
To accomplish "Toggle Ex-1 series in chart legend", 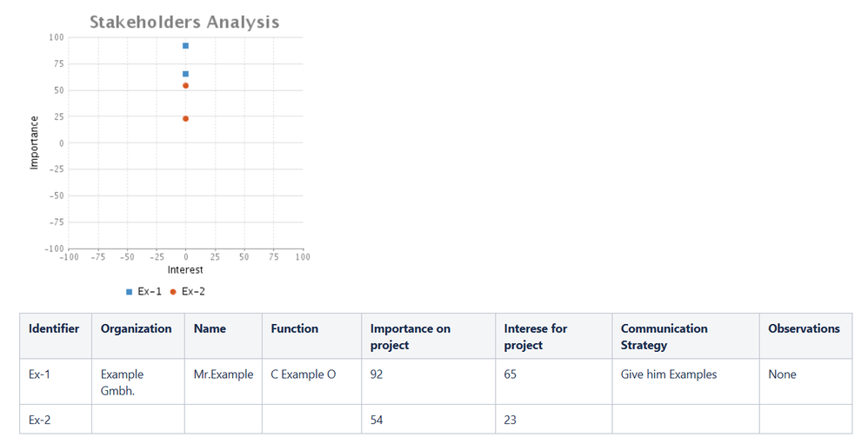I will click(x=144, y=291).
